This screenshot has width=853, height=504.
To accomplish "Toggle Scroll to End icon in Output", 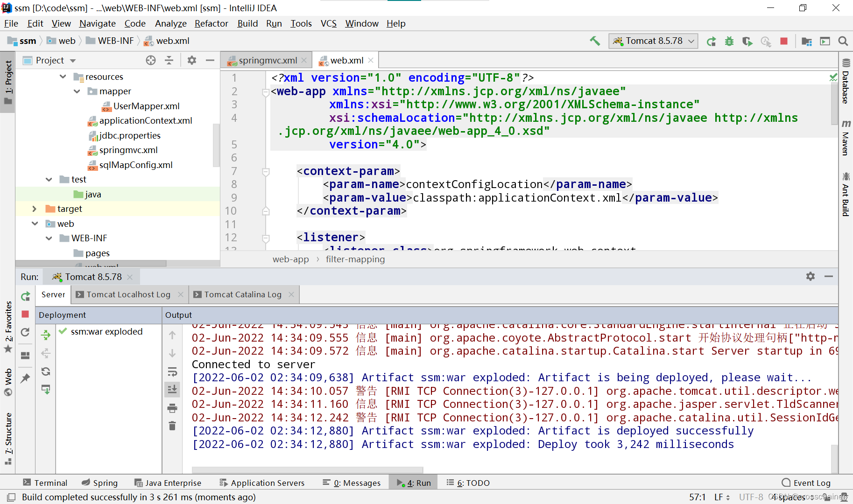I will coord(172,389).
